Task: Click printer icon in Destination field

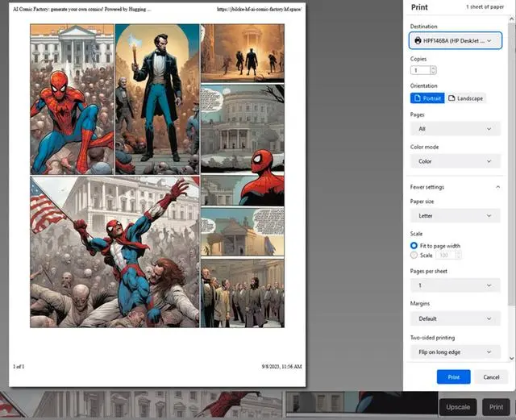Action: [418, 40]
